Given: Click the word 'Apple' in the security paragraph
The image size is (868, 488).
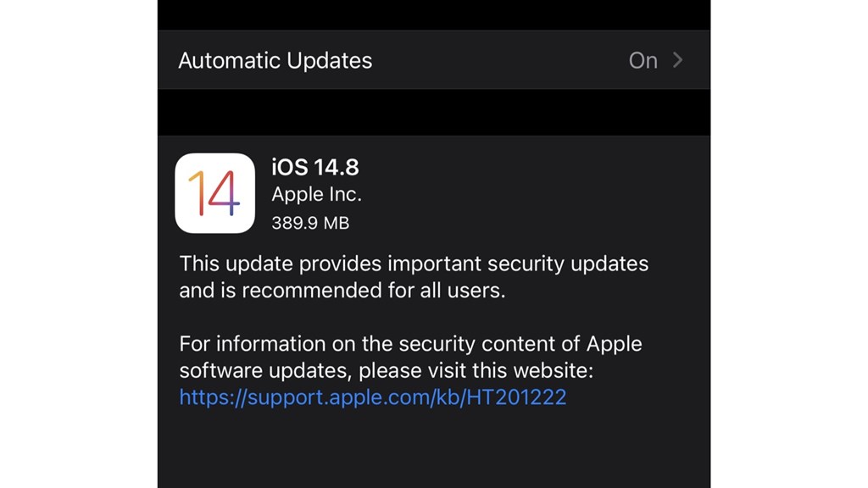Looking at the screenshot, I should (x=613, y=344).
